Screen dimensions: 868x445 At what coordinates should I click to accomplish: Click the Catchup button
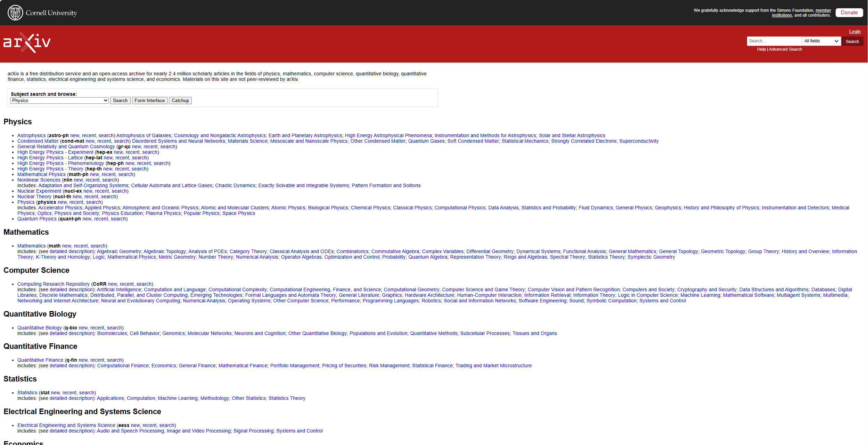[180, 101]
